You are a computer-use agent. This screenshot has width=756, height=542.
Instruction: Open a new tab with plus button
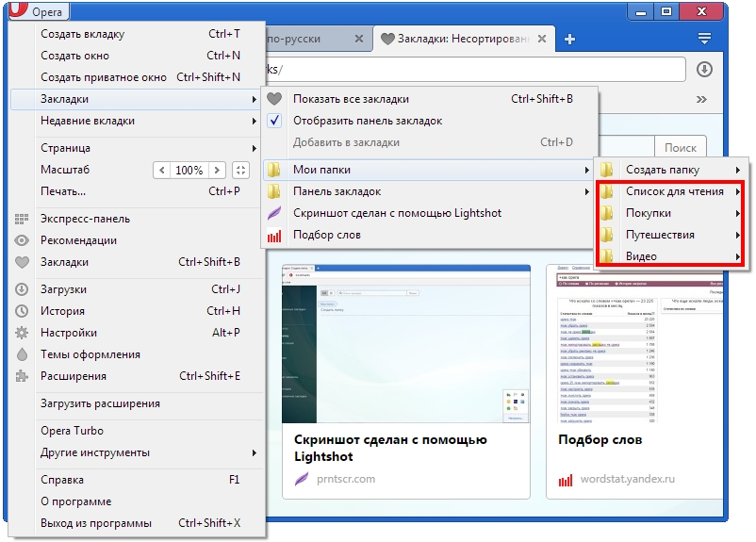[x=570, y=39]
